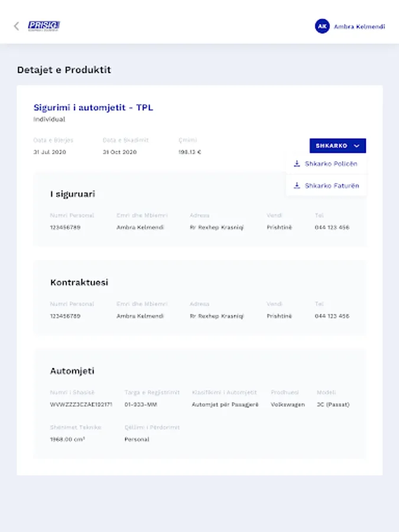Image resolution: width=399 pixels, height=532 pixels.
Task: Click the PRISIG logo
Action: [44, 26]
